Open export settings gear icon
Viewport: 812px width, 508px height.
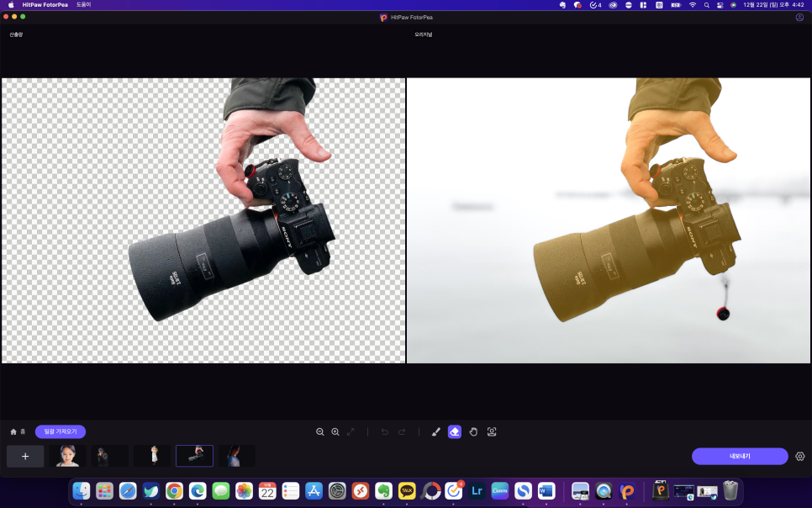[x=800, y=456]
